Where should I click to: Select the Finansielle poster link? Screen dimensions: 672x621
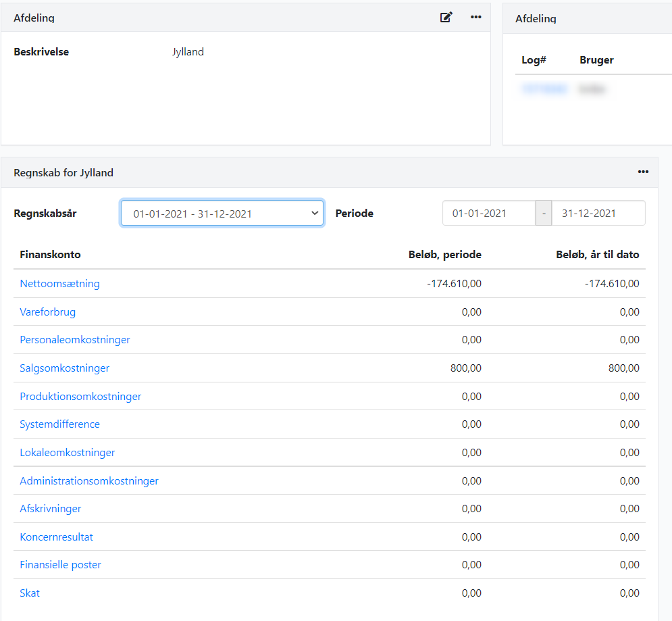pyautogui.click(x=60, y=565)
